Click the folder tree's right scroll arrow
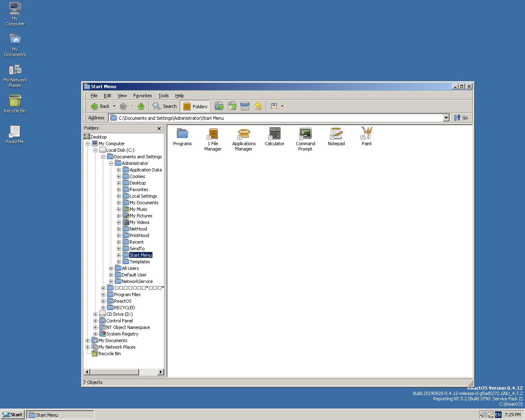 coord(161,372)
